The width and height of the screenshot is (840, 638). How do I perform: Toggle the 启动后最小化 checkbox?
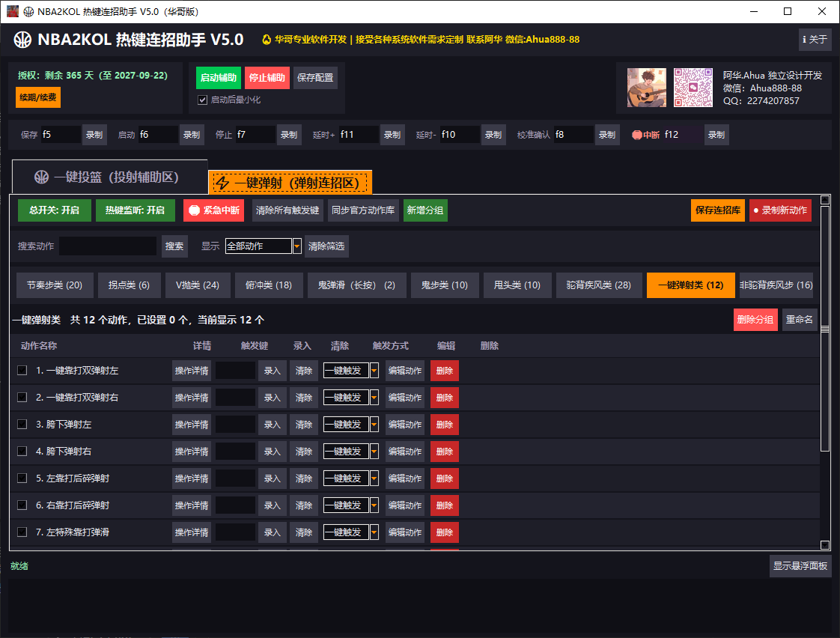click(202, 100)
